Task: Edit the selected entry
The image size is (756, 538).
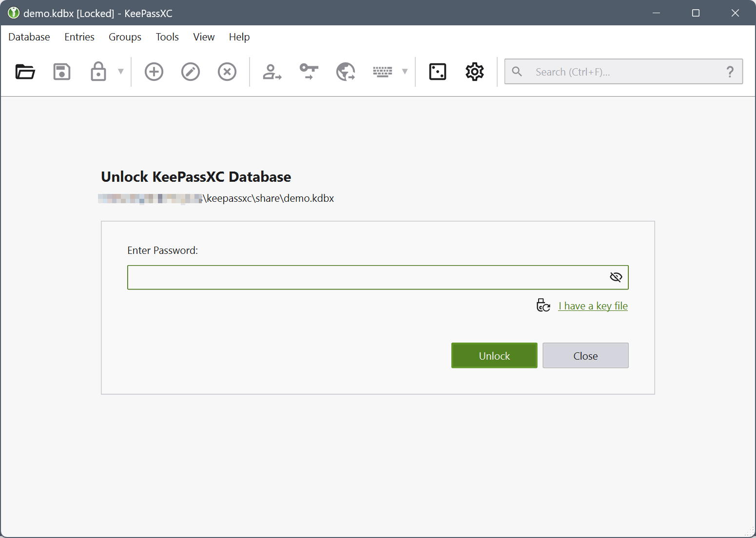Action: coord(190,72)
